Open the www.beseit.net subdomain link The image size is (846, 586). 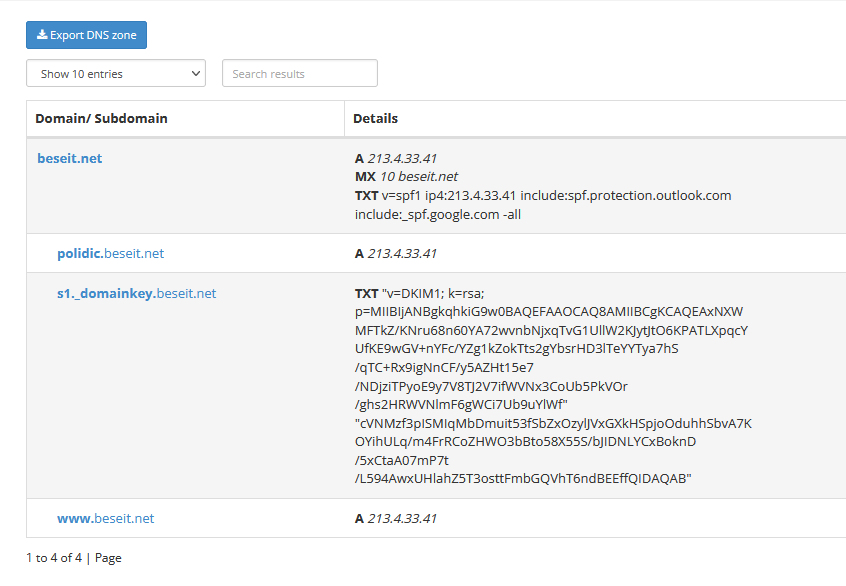[x=105, y=518]
